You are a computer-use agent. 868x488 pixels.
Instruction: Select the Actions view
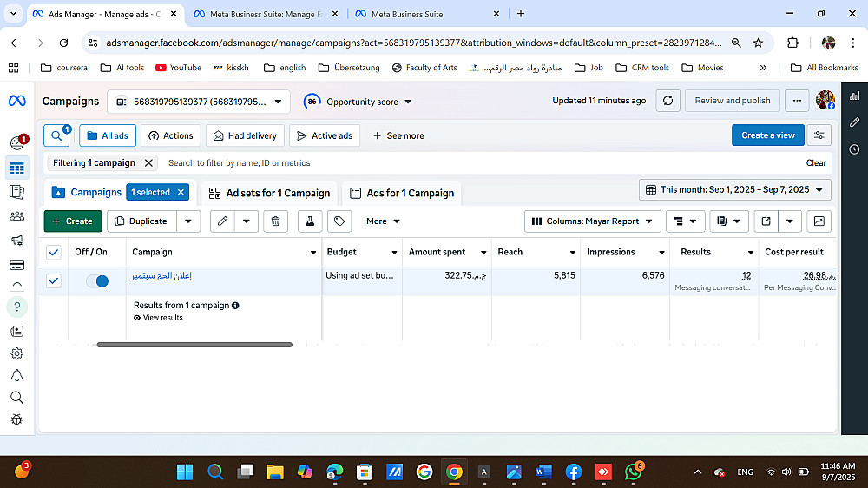click(x=170, y=135)
